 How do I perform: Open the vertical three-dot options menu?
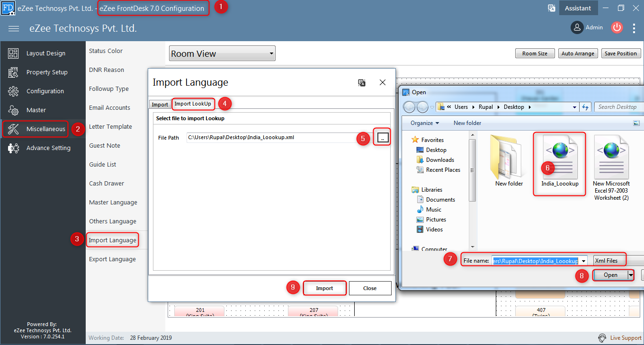[x=635, y=28]
